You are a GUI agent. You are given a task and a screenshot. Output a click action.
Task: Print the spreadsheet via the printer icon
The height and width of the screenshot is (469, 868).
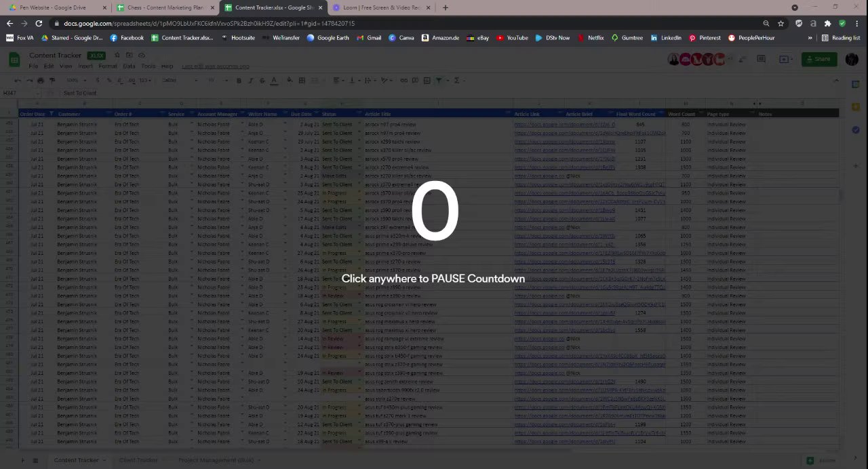[x=41, y=80]
